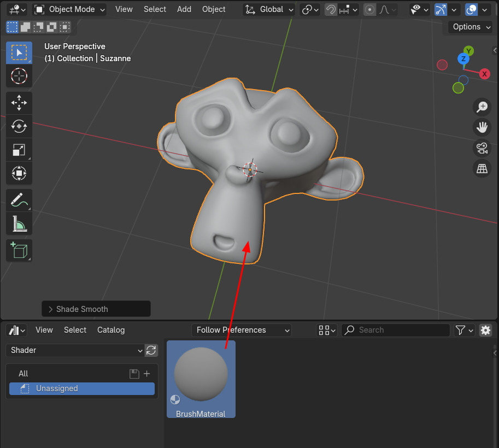This screenshot has width=499, height=448.
Task: Select the Cursor tool
Action: point(19,76)
